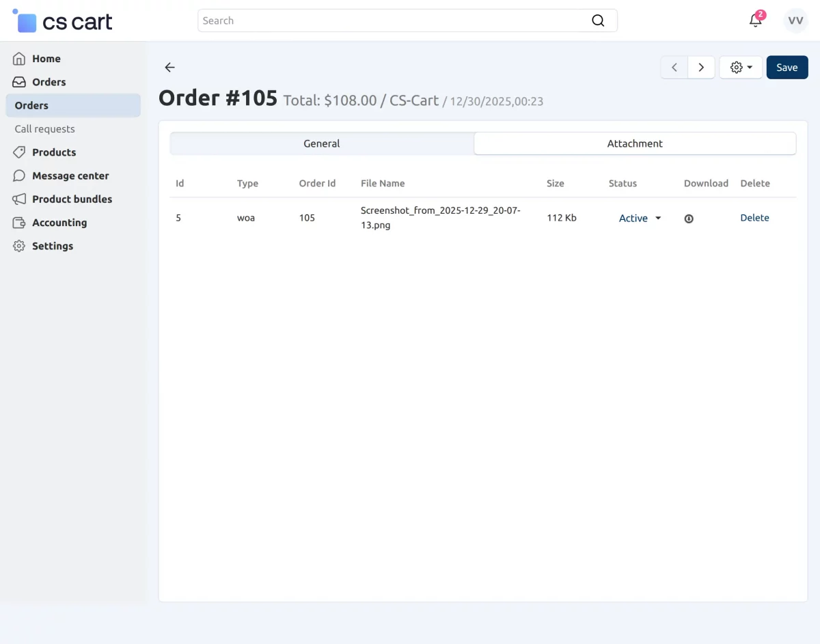Open the Settings section in sidebar
The image size is (820, 644).
coord(53,246)
